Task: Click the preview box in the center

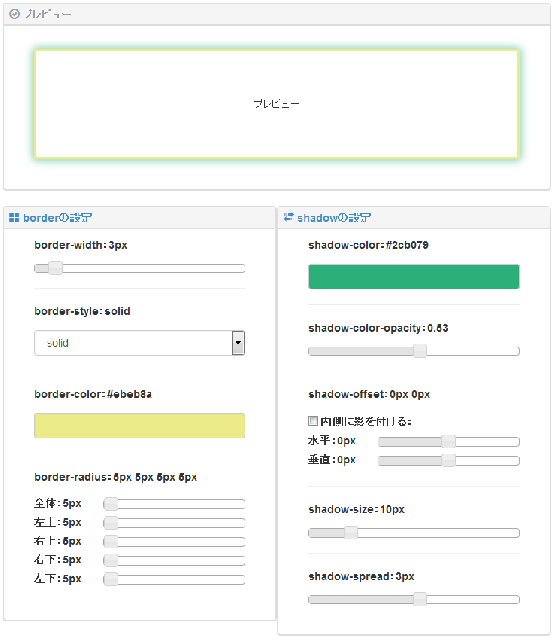Action: (277, 104)
